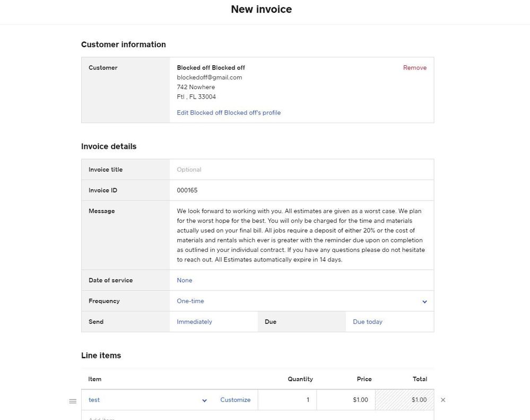
Task: Open the test item chevron dropdown
Action: [204, 400]
